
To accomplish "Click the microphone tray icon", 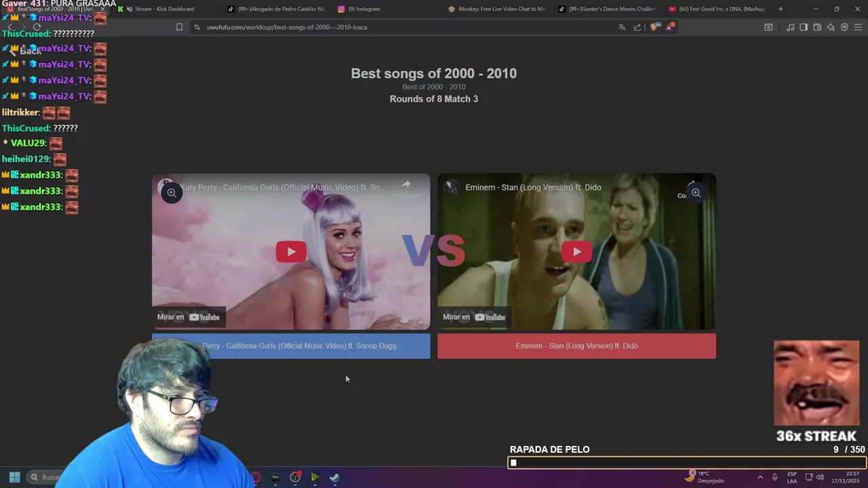I will [774, 477].
